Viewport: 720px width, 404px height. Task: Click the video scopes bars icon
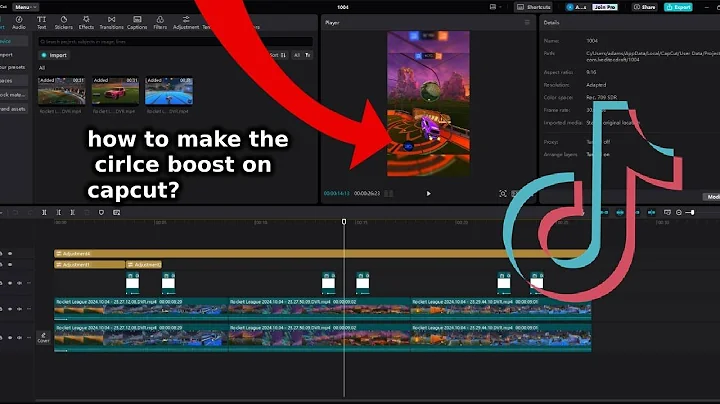pos(388,194)
